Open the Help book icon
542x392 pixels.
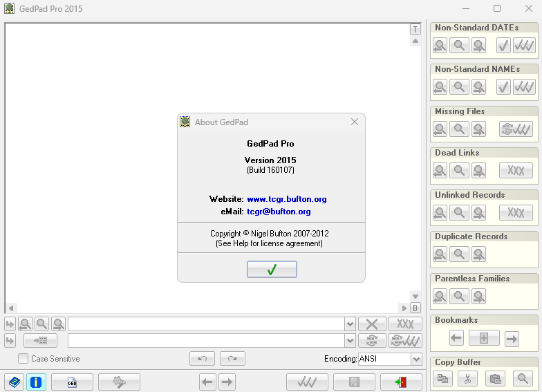pyautogui.click(x=14, y=382)
